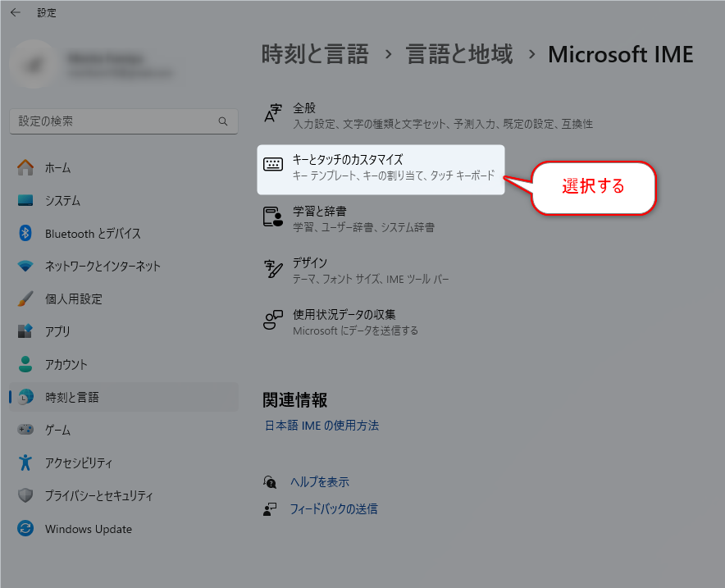Open 全般 IME settings
The height and width of the screenshot is (588, 725).
[x=428, y=116]
